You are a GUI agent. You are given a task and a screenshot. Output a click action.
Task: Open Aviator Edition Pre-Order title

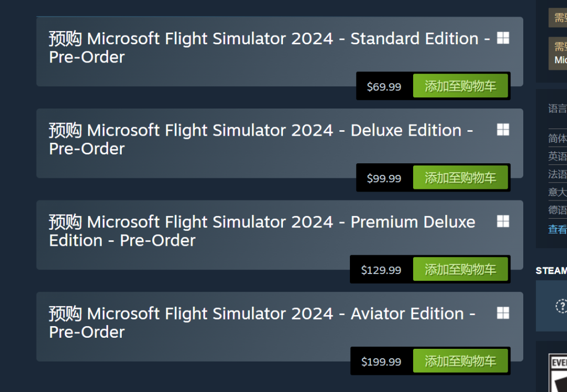click(262, 323)
